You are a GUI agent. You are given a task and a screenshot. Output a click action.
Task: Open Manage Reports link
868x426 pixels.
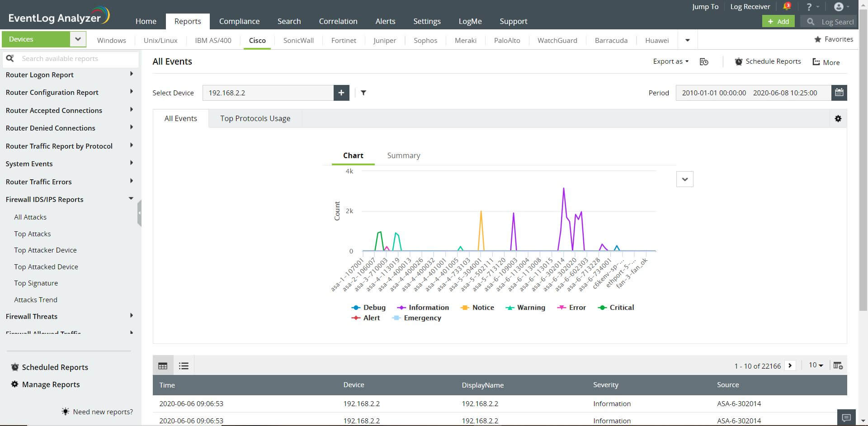coord(51,384)
